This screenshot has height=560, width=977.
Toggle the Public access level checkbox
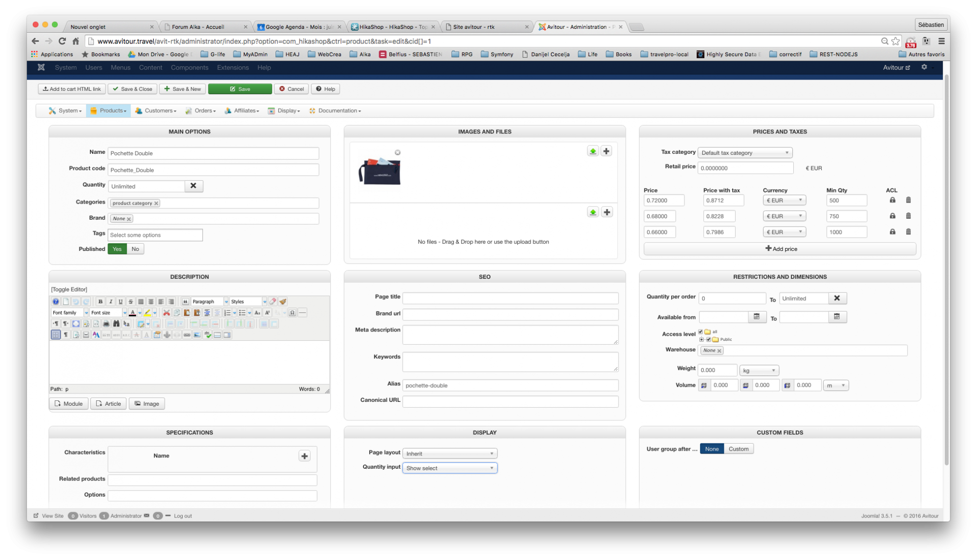708,339
